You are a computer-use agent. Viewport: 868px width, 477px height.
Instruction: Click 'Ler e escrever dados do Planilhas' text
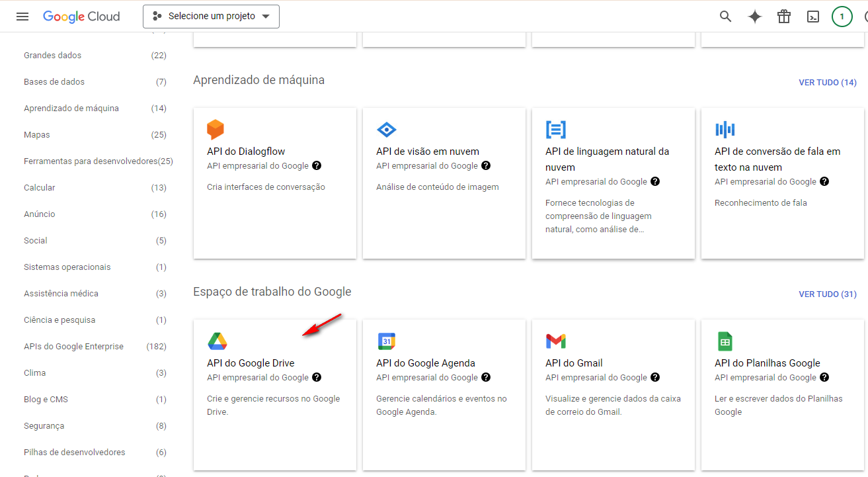779,406
